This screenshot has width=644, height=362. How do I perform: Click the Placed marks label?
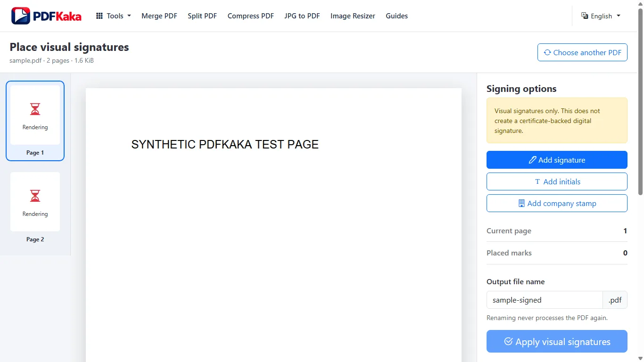[x=509, y=253]
